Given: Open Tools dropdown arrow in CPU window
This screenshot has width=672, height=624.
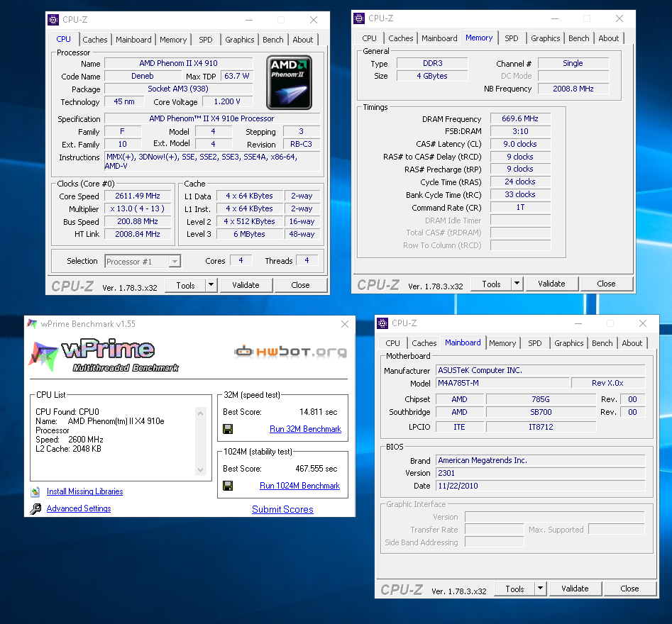Looking at the screenshot, I should pos(211,285).
